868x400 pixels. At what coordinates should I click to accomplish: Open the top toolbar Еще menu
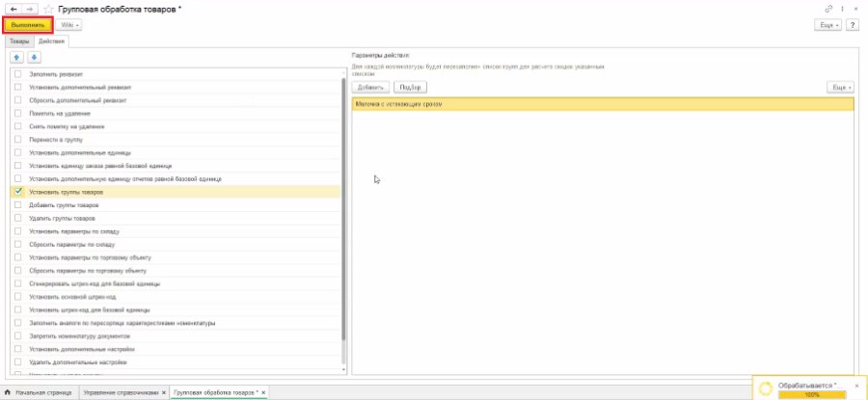828,25
